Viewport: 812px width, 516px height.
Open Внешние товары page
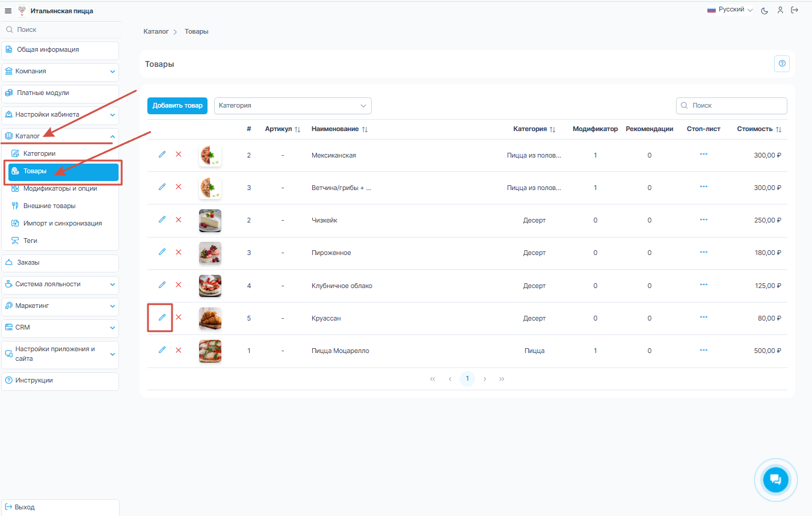click(x=63, y=206)
